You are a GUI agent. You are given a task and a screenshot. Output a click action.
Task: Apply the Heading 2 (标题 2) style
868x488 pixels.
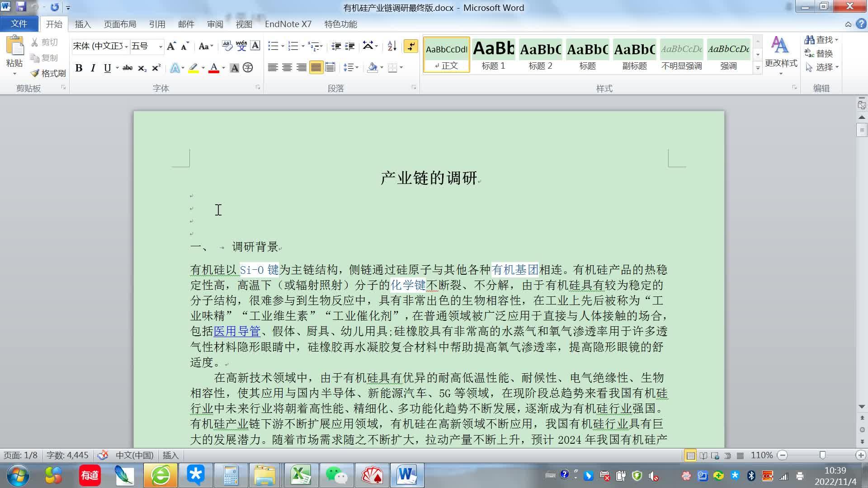click(540, 55)
